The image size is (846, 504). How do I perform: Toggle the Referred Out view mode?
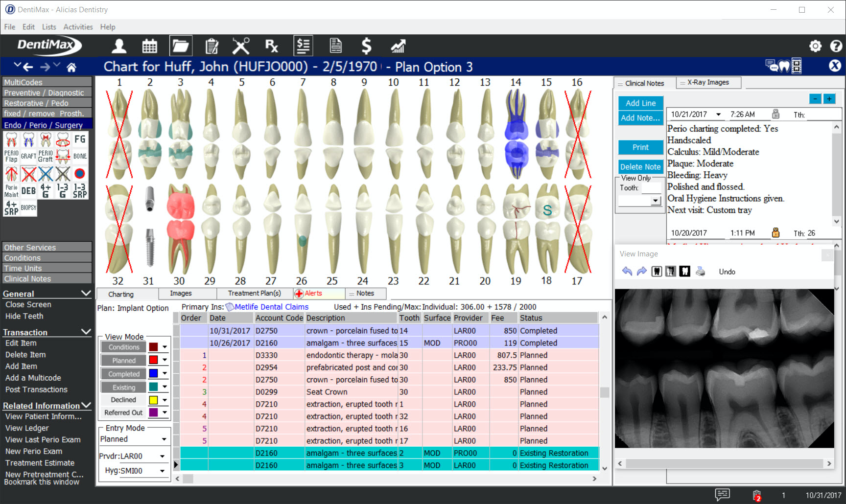tap(123, 412)
